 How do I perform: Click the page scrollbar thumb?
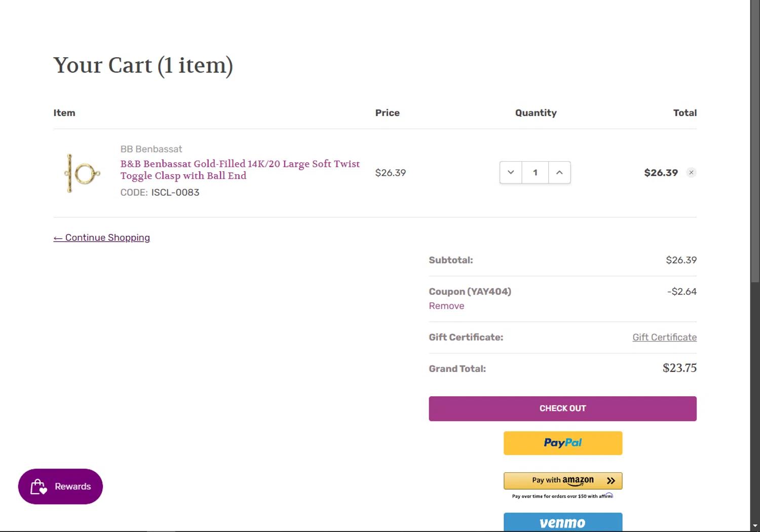point(755,141)
